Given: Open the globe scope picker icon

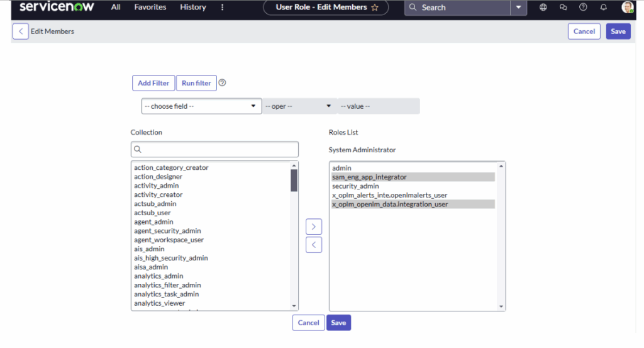Looking at the screenshot, I should 543,7.
